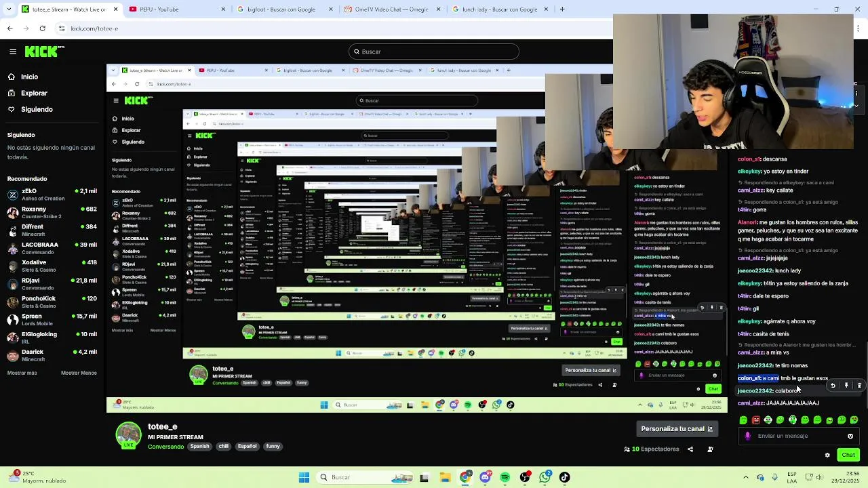
Task: Open the Chrome tab search dropdown
Action: [x=8, y=9]
